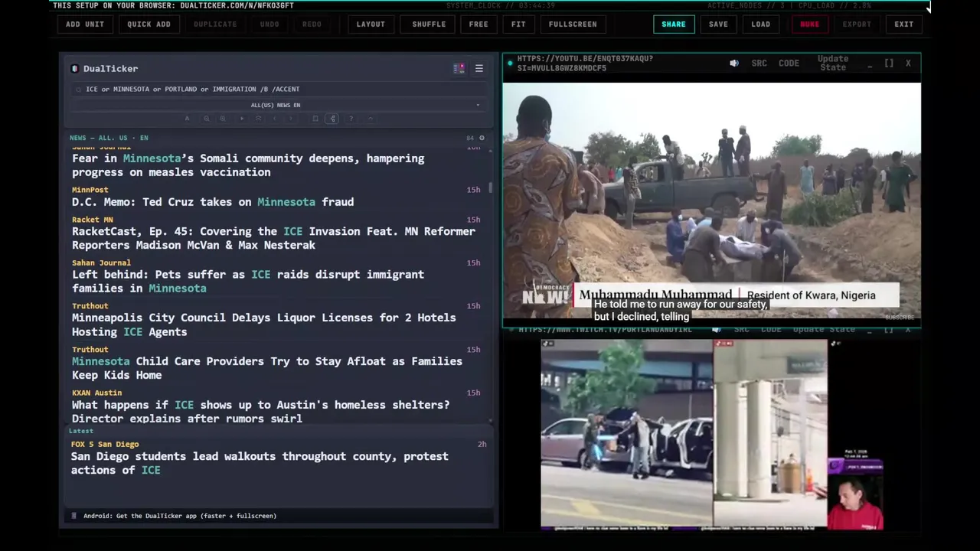Open Ted Cruz takes on Minnesota fraud

(213, 202)
